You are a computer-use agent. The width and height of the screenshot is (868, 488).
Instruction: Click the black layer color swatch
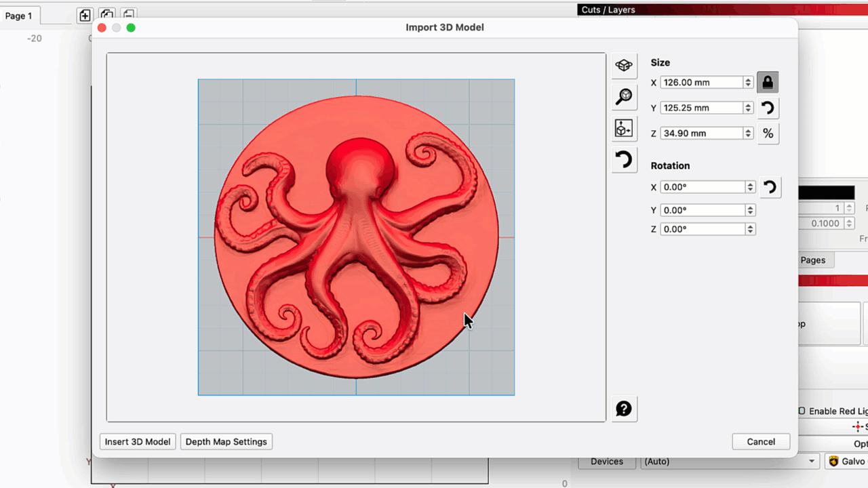[826, 193]
